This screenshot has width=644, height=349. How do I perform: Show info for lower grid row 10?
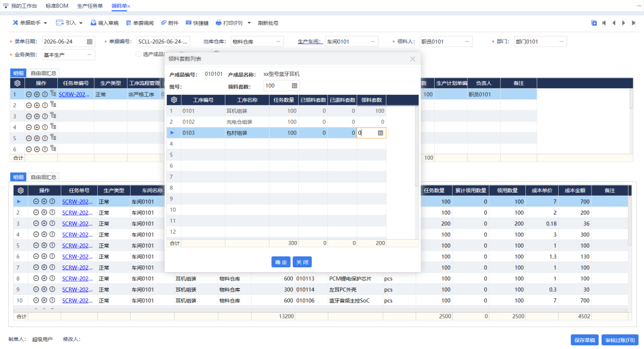[52, 301]
